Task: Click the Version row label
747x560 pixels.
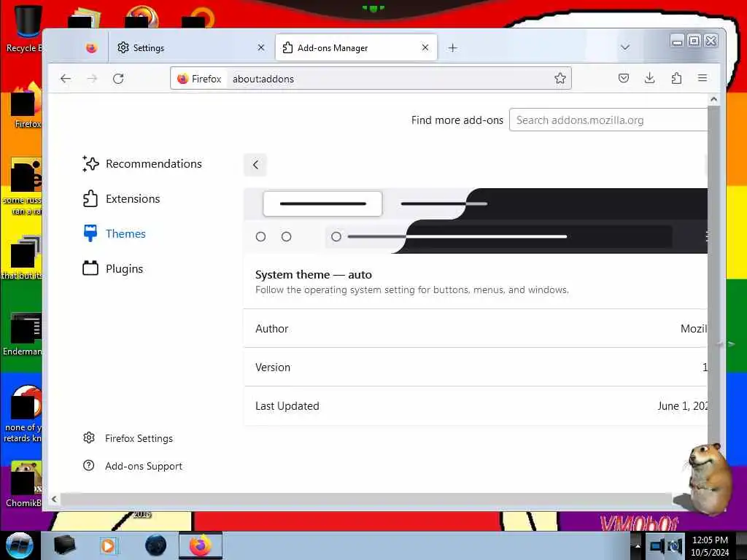Action: click(x=273, y=367)
